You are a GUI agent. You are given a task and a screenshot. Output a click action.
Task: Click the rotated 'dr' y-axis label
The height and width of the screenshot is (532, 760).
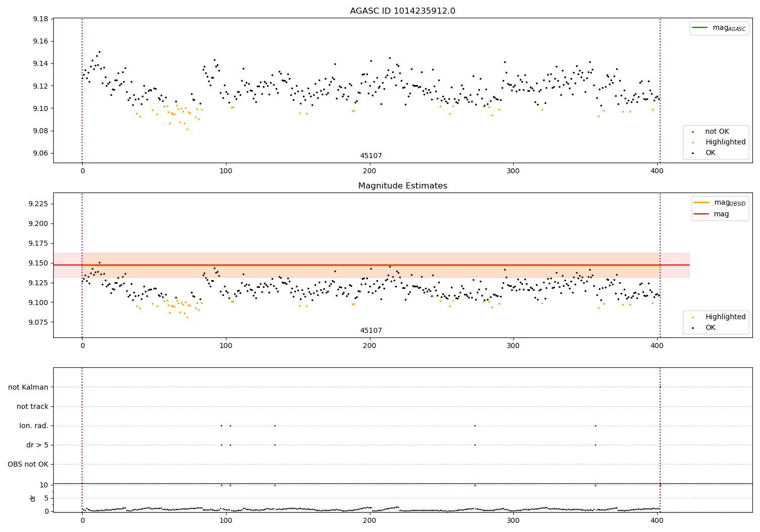pos(33,499)
